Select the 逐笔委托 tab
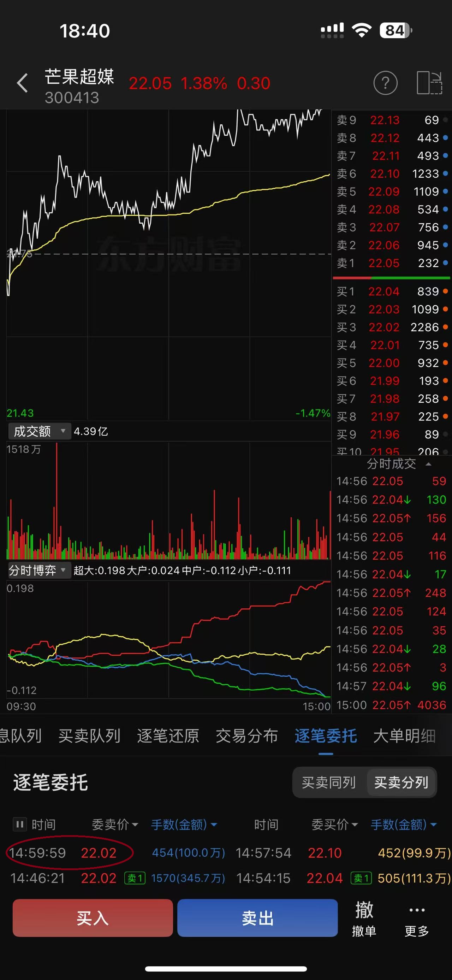This screenshot has width=452, height=980. tap(326, 736)
